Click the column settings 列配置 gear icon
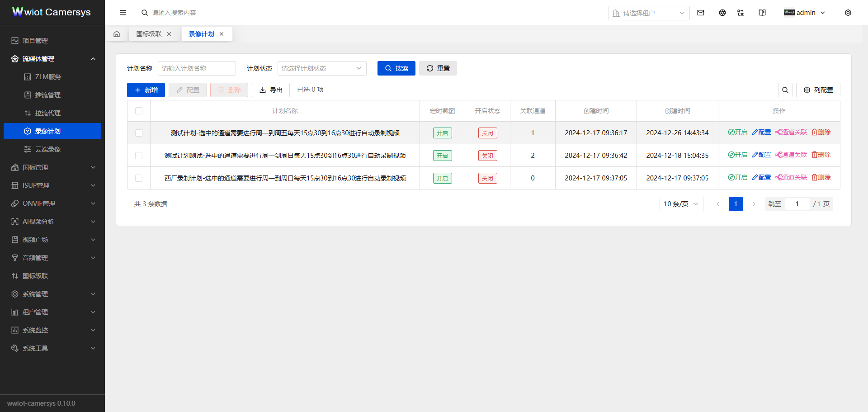Image resolution: width=868 pixels, height=412 pixels. [807, 90]
